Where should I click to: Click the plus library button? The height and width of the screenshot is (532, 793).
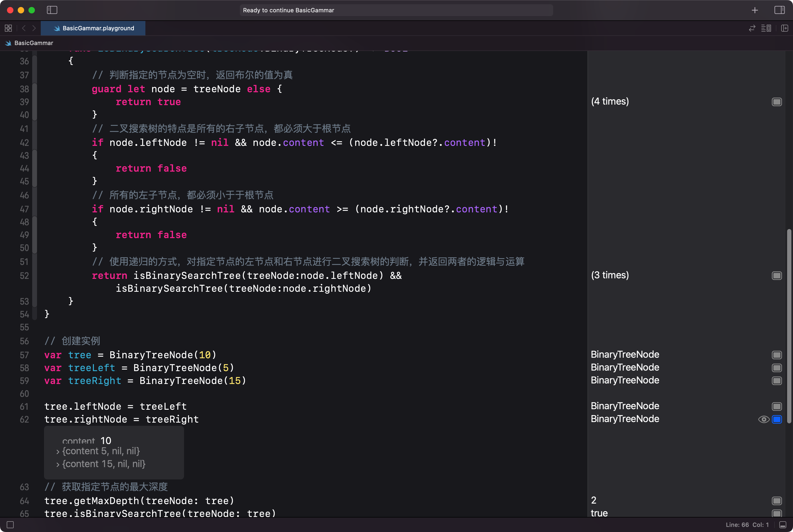[755, 10]
